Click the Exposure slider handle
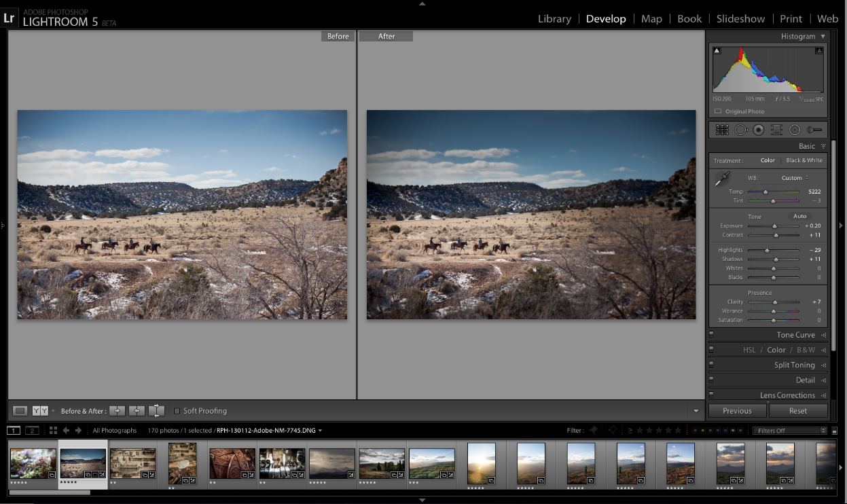This screenshot has height=504, width=847. tap(774, 226)
